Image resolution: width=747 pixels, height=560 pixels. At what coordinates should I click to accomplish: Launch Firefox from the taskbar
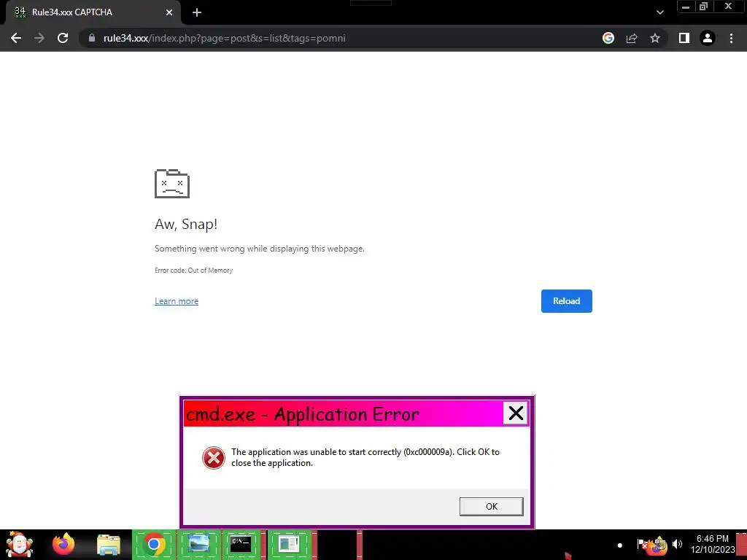pyautogui.click(x=63, y=544)
